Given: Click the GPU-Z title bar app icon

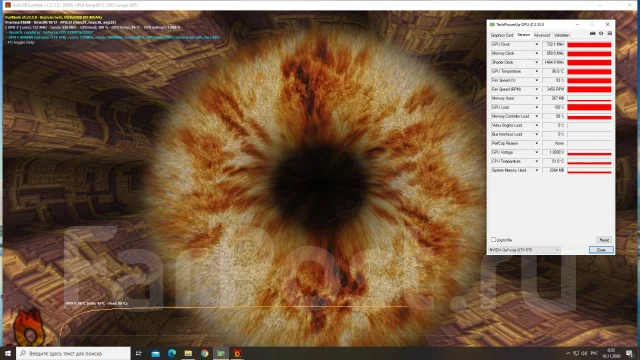Looking at the screenshot, I should pyautogui.click(x=492, y=24).
